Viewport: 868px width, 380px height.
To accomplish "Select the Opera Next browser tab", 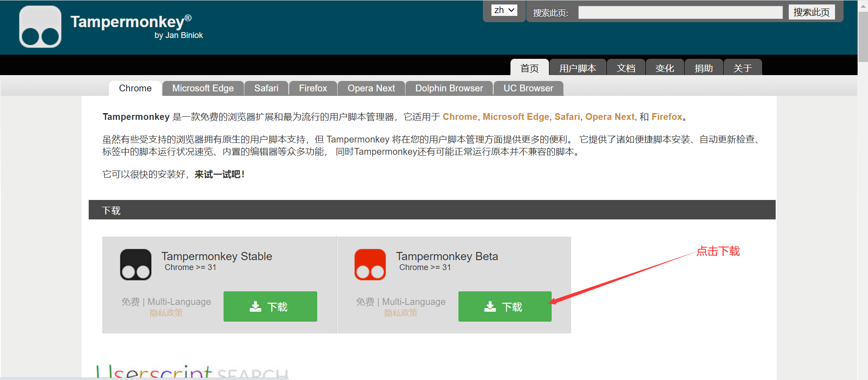I will point(371,88).
